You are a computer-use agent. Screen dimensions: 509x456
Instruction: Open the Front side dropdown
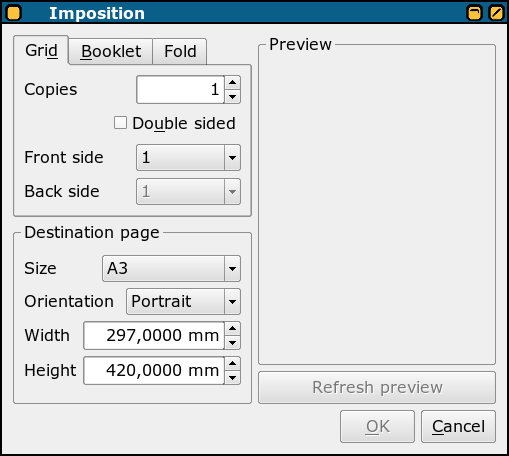click(188, 157)
